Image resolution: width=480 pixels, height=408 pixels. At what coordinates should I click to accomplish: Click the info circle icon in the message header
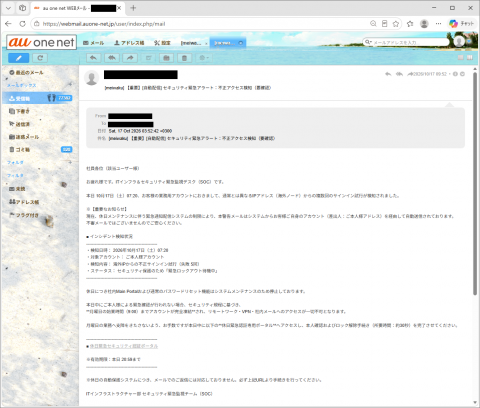(455, 74)
